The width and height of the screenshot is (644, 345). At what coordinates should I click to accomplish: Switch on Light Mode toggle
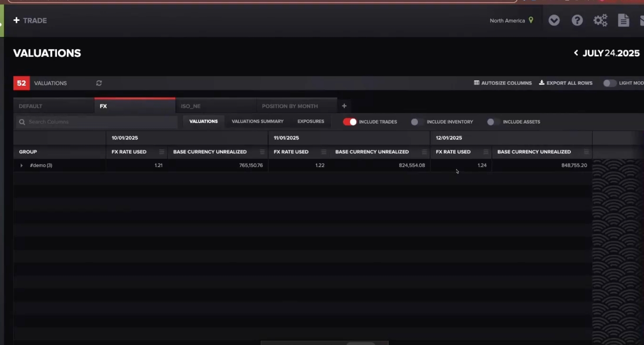coord(609,83)
